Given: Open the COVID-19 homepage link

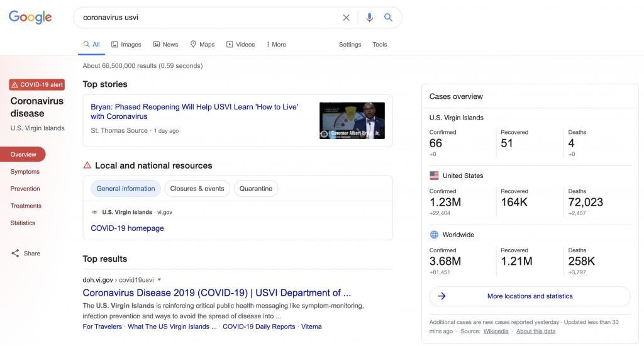Looking at the screenshot, I should [127, 228].
